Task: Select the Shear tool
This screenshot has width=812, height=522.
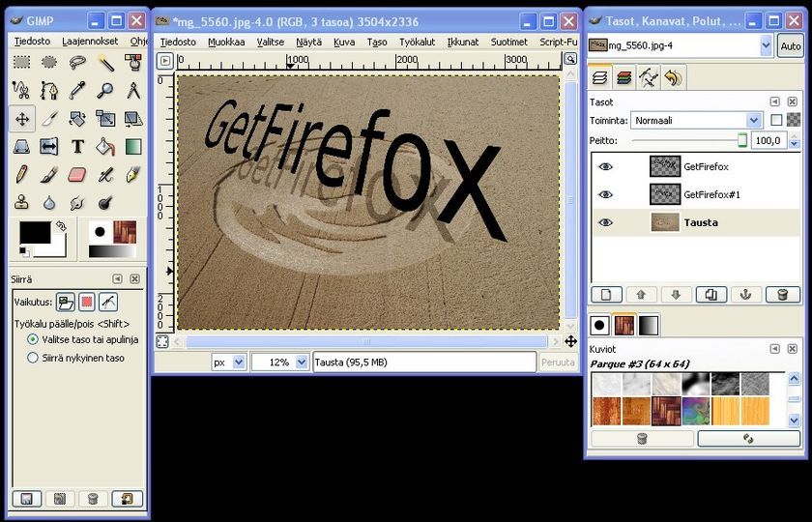Action: [x=133, y=119]
